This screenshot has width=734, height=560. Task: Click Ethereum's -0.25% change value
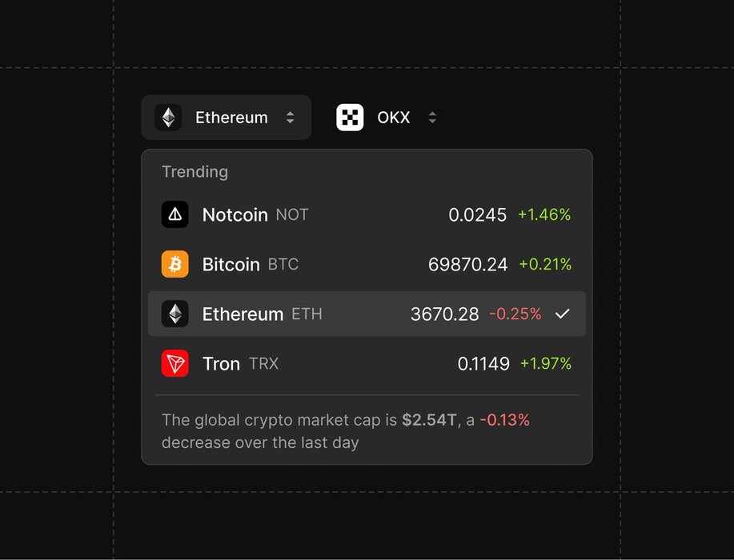(x=515, y=314)
